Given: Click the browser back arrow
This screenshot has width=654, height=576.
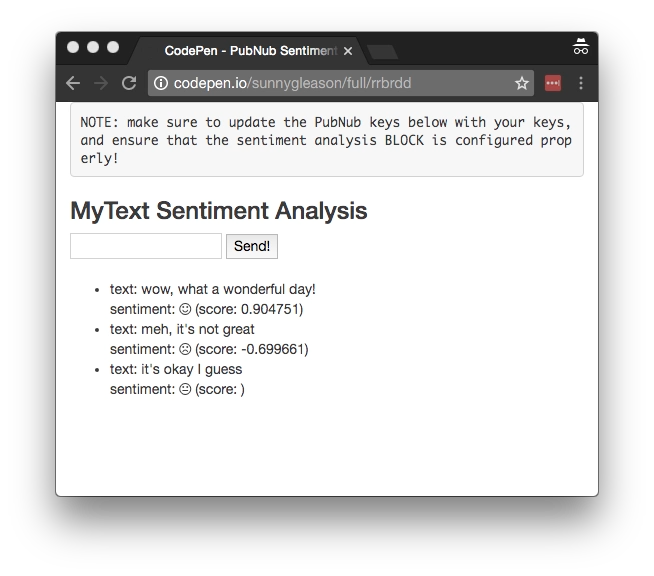Looking at the screenshot, I should tap(72, 83).
